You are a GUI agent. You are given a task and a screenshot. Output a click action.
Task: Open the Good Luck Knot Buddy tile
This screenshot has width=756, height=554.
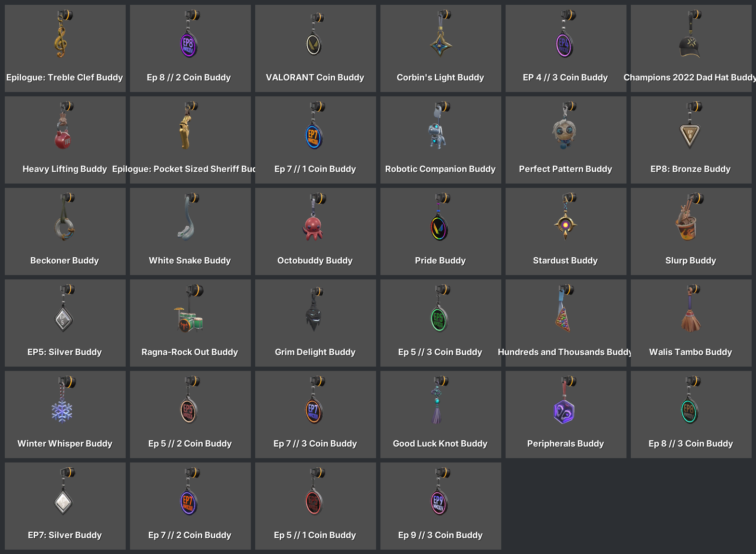tap(441, 414)
